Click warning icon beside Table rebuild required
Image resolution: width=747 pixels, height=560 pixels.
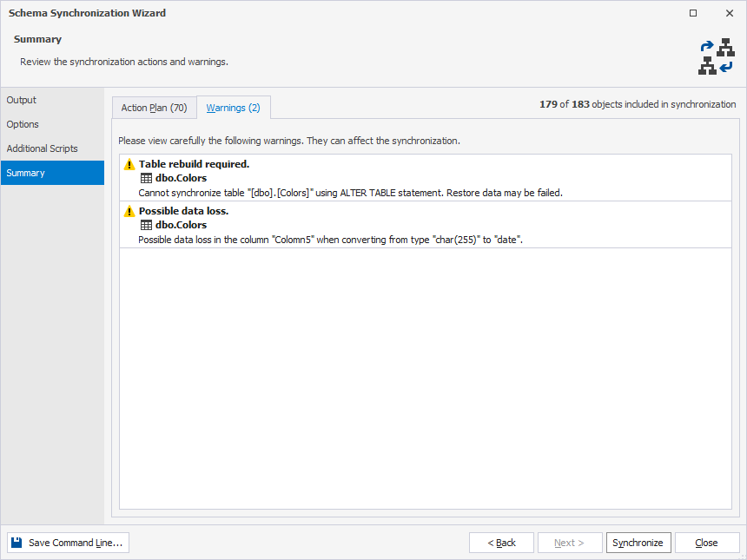coord(129,164)
